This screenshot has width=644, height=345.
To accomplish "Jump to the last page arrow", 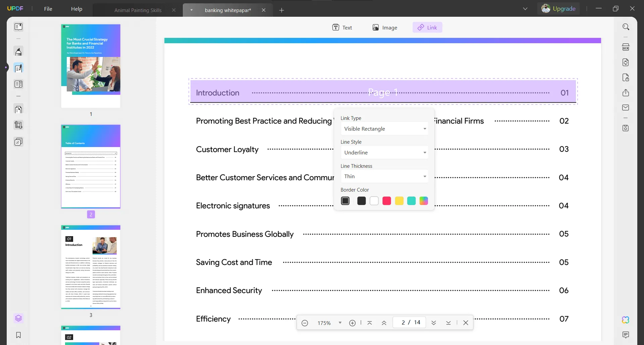I will pos(448,323).
